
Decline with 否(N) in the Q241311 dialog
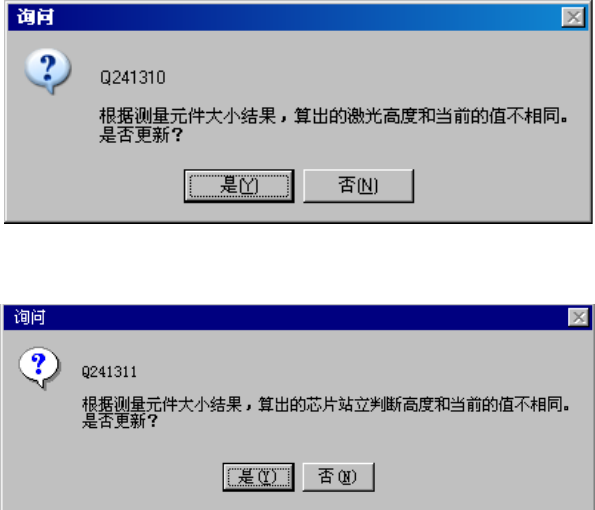pyautogui.click(x=338, y=477)
